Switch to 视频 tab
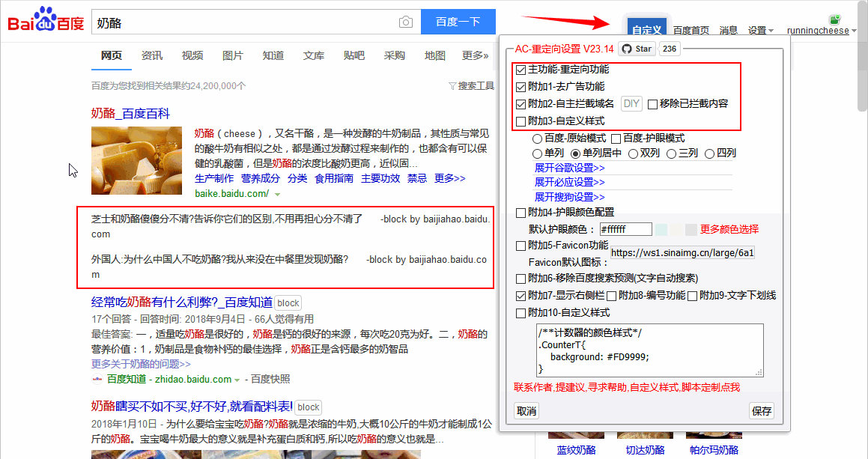This screenshot has height=459, width=868. click(x=192, y=56)
